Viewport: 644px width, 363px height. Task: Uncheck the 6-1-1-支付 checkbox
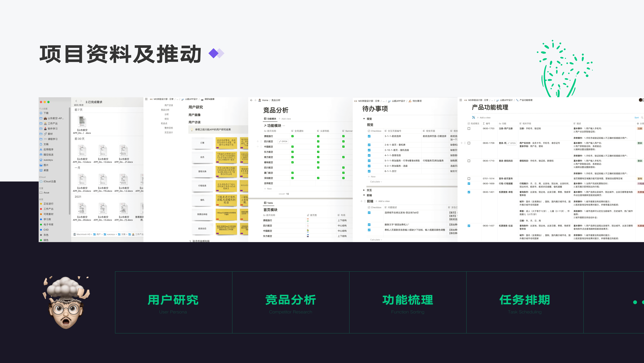click(369, 171)
